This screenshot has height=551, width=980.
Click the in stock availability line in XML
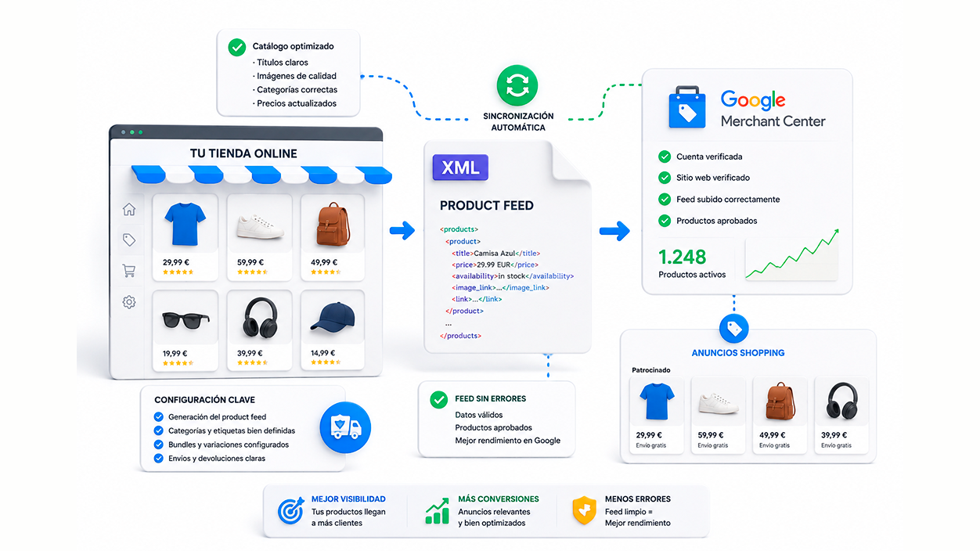pos(512,276)
